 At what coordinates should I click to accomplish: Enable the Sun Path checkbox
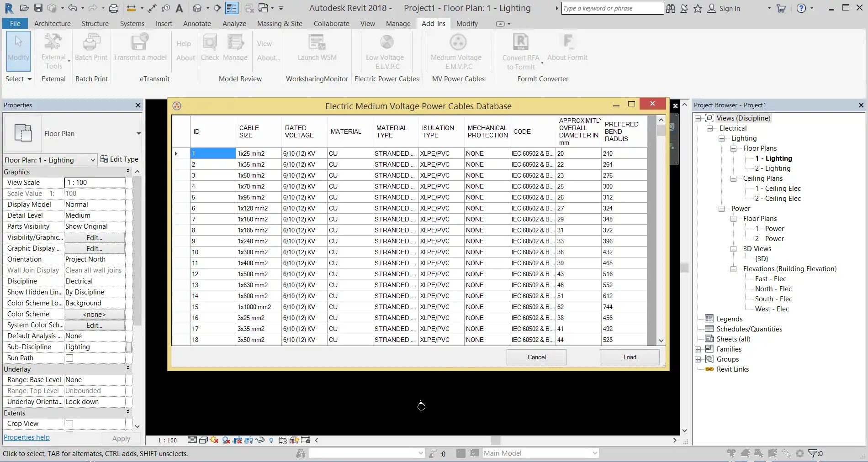tap(69, 358)
